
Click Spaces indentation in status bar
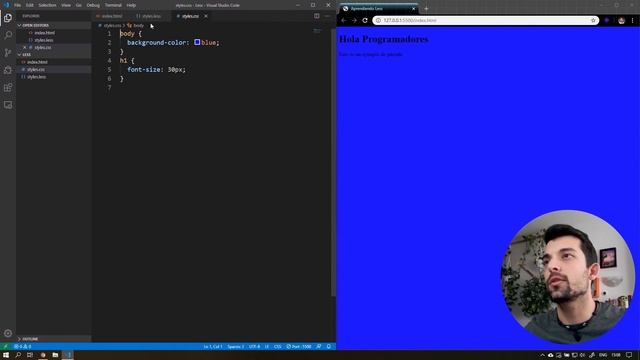[x=236, y=347]
